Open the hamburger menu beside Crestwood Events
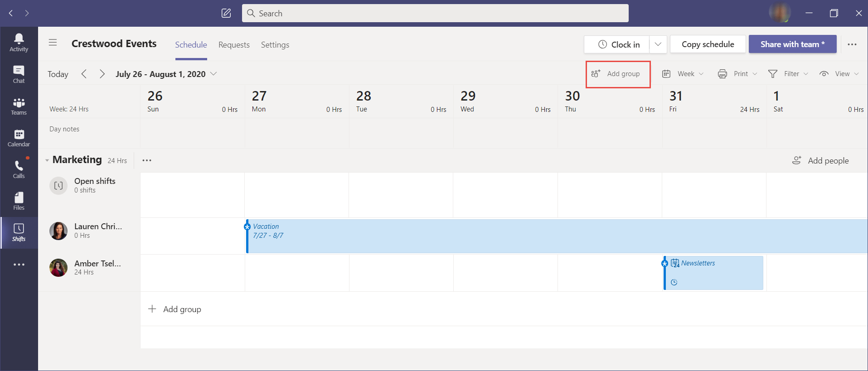 (53, 43)
